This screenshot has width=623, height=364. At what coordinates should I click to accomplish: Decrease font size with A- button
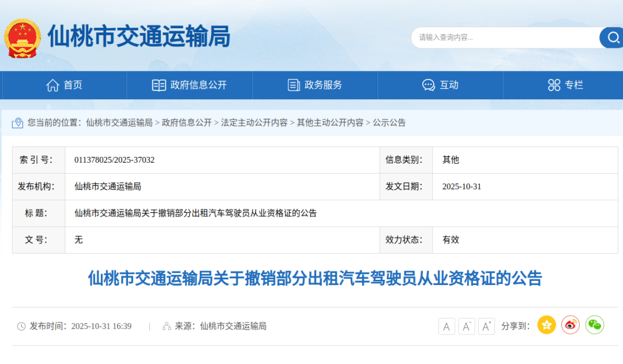tap(467, 327)
